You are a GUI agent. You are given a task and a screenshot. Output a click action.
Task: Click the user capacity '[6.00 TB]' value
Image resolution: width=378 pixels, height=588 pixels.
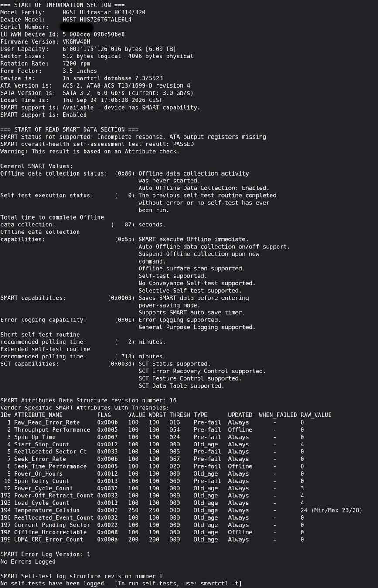(x=161, y=49)
